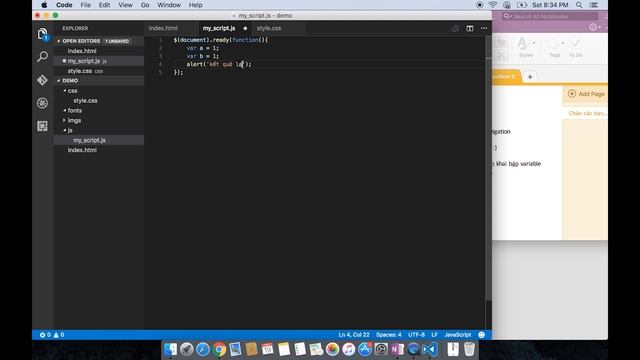The width and height of the screenshot is (640, 360).
Task: Open the File menu
Action: pyautogui.click(x=86, y=5)
